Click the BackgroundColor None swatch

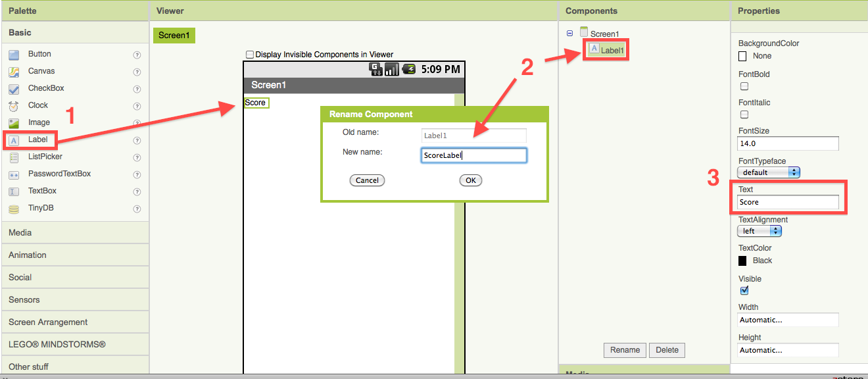tap(742, 57)
